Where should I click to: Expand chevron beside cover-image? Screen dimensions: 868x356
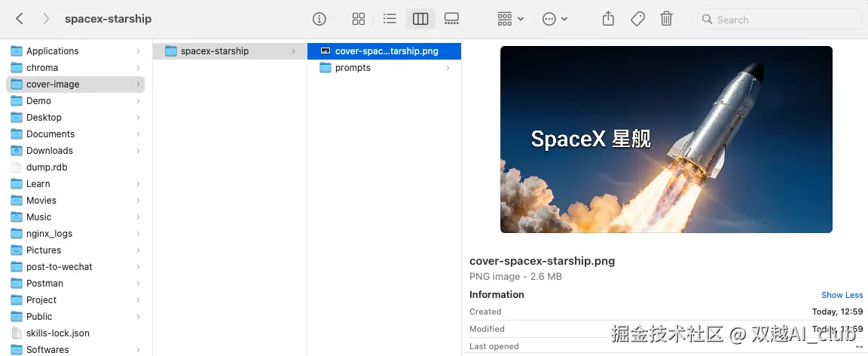138,84
